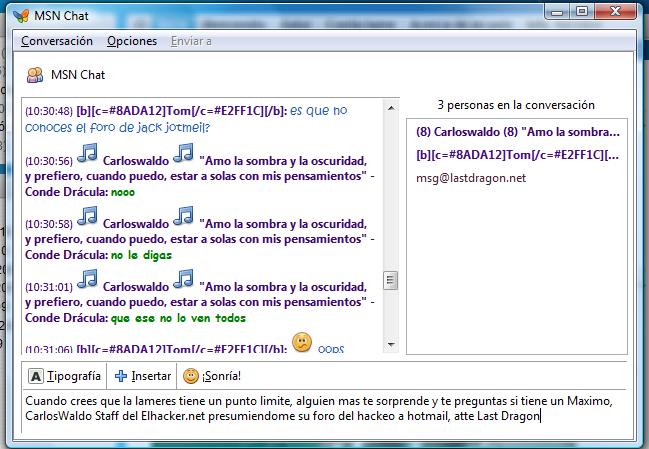Image resolution: width=649 pixels, height=449 pixels.
Task: Open the Tipografía font settings
Action: (65, 376)
